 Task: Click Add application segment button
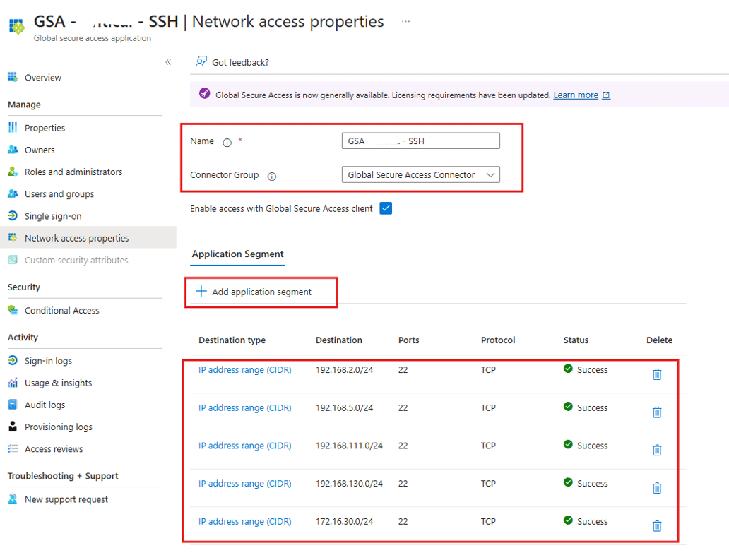point(254,292)
